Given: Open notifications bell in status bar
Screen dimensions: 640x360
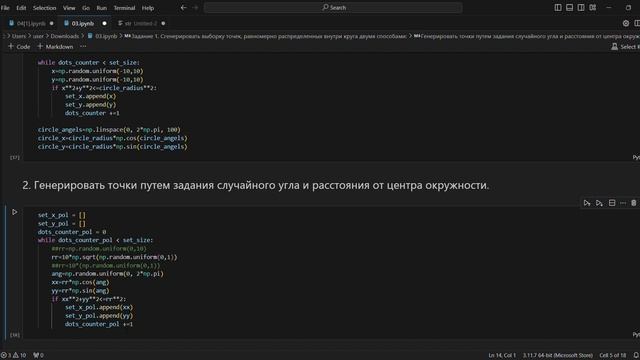Looking at the screenshot, I should tap(636, 356).
